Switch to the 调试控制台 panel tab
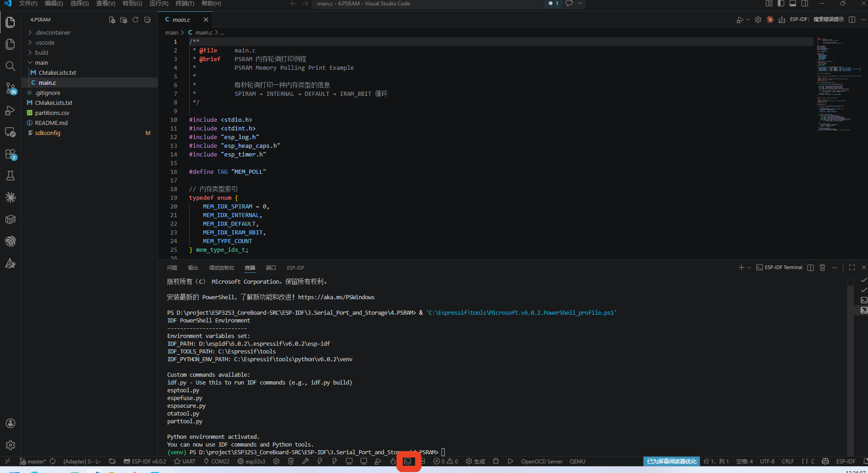 (x=221, y=268)
